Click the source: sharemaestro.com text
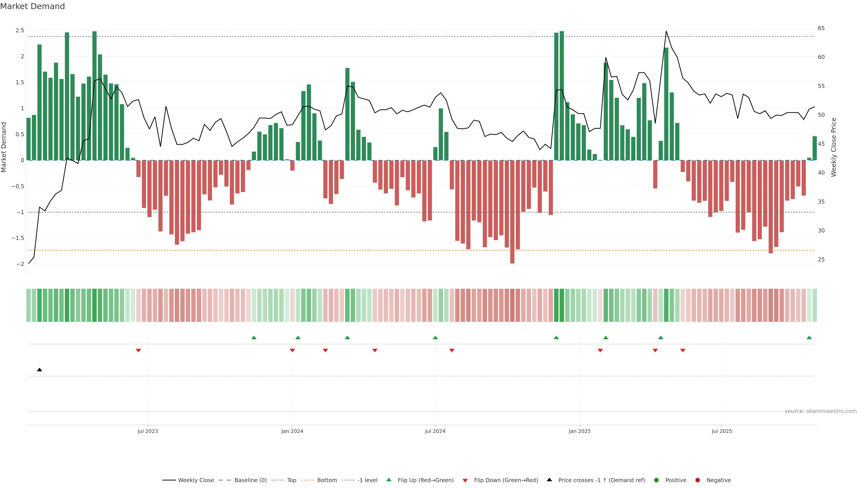 click(x=821, y=411)
